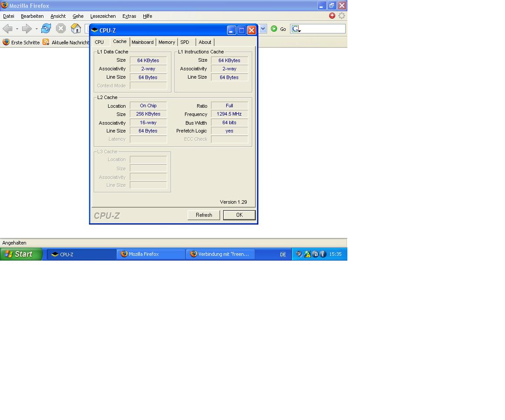Go to Firefox Home page icon
This screenshot has height=420, width=505.
[x=76, y=28]
